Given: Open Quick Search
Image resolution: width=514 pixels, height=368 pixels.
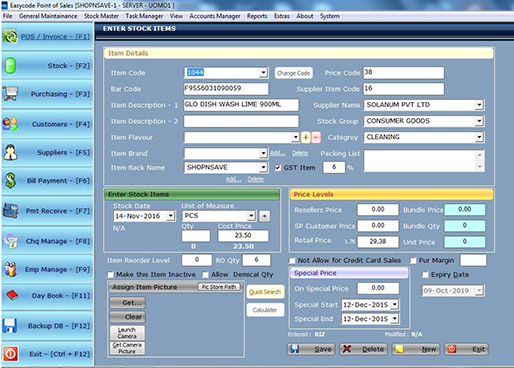Looking at the screenshot, I should click(265, 292).
